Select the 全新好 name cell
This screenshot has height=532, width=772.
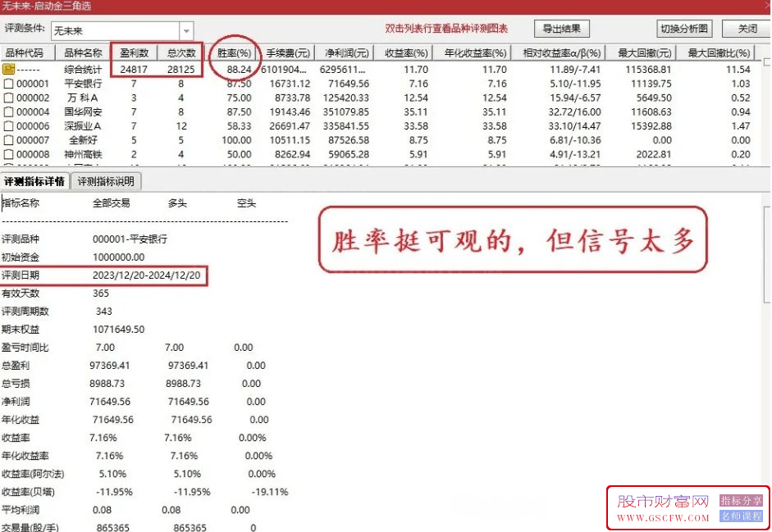click(83, 140)
